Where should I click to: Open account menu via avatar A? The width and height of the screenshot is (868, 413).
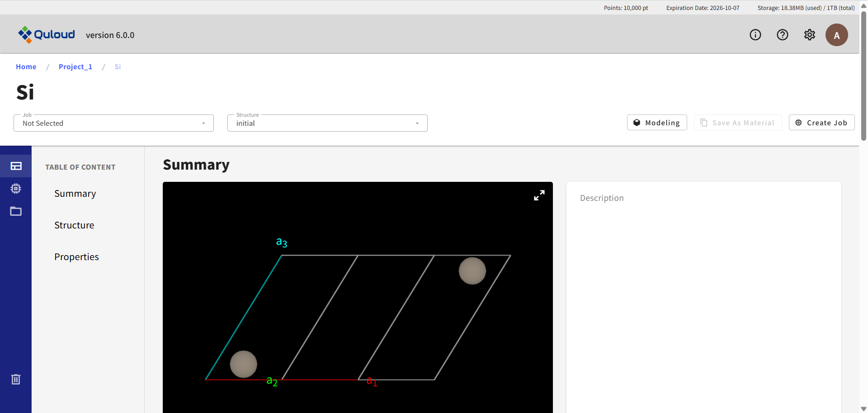[x=837, y=34]
